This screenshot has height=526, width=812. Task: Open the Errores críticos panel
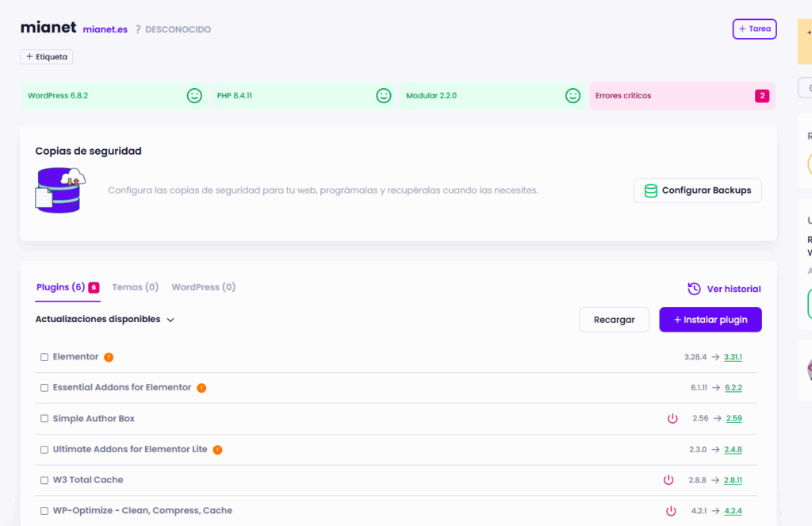(682, 96)
